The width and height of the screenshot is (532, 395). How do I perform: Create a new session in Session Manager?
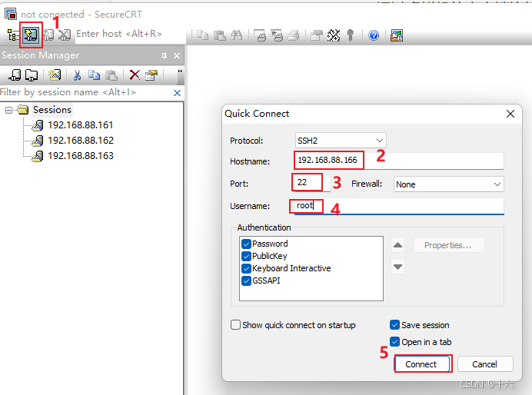(x=55, y=75)
